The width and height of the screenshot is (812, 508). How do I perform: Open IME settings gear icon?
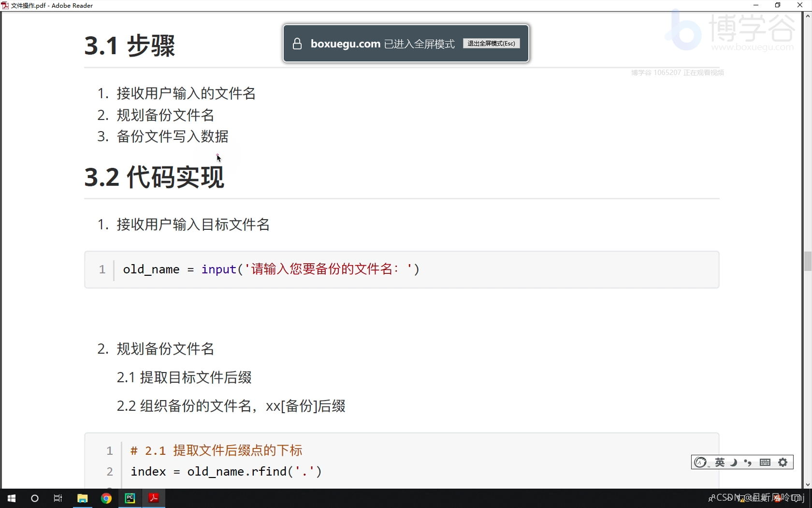tap(783, 463)
